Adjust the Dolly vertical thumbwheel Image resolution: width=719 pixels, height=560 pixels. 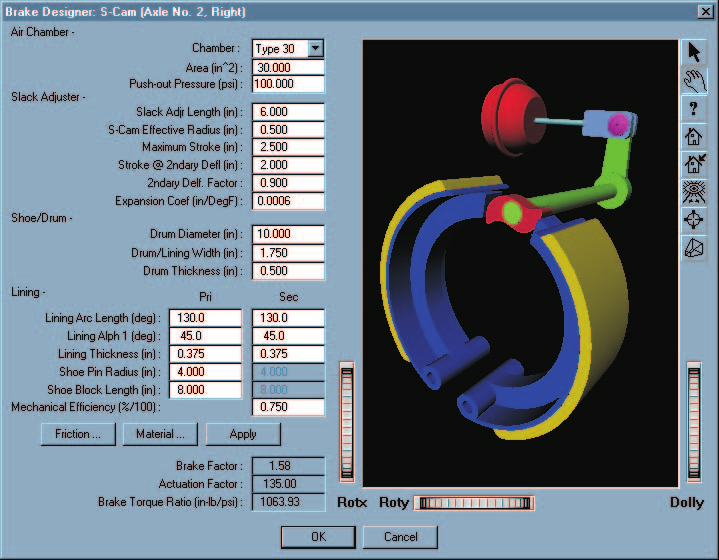coord(694,422)
